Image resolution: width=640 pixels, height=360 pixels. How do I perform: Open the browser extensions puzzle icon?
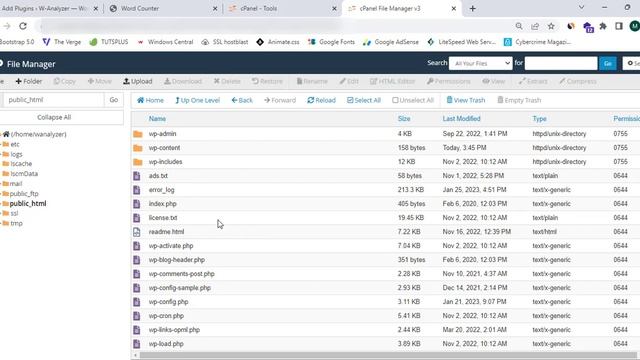coord(603,26)
